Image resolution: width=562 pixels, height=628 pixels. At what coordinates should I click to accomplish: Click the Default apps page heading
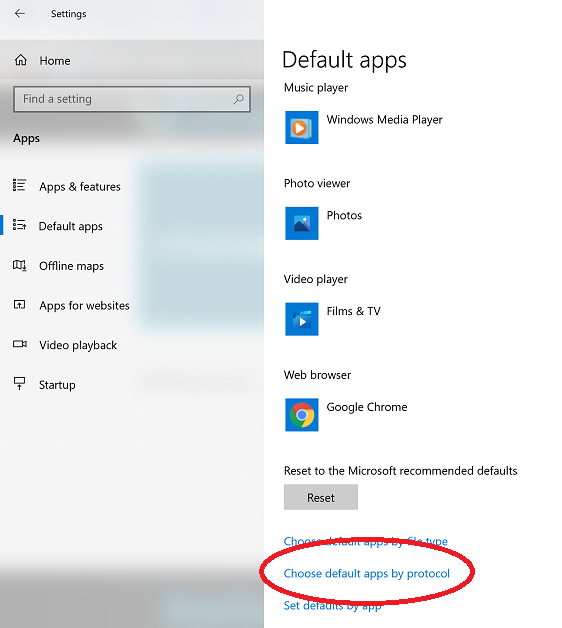click(x=344, y=60)
